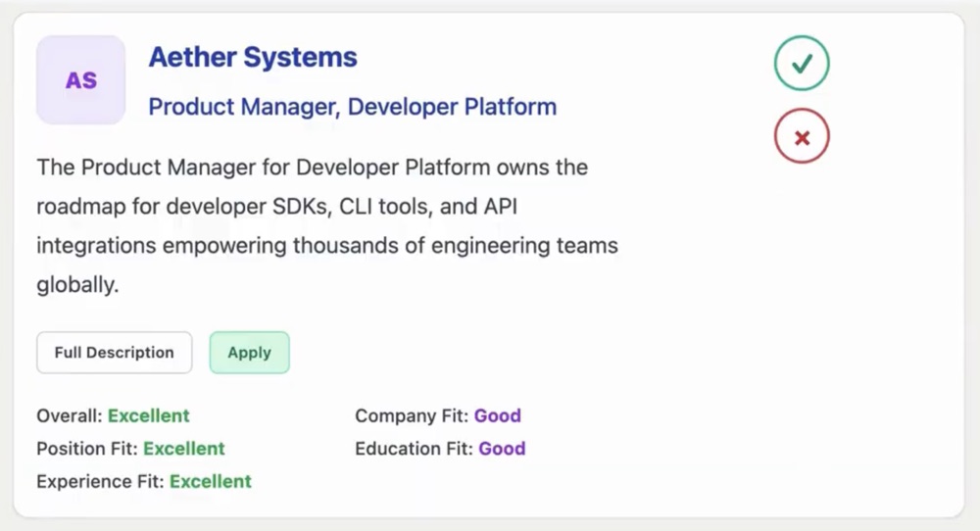This screenshot has height=531, width=980.
Task: Select the Company Fit: Good rating
Action: click(438, 415)
